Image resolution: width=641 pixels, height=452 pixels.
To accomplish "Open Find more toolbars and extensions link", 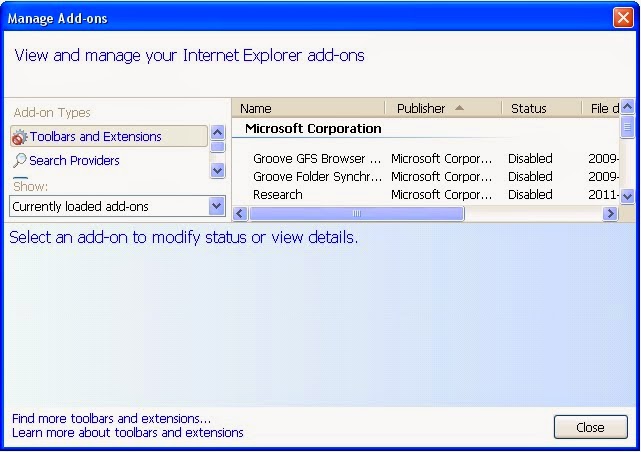I will tap(111, 418).
